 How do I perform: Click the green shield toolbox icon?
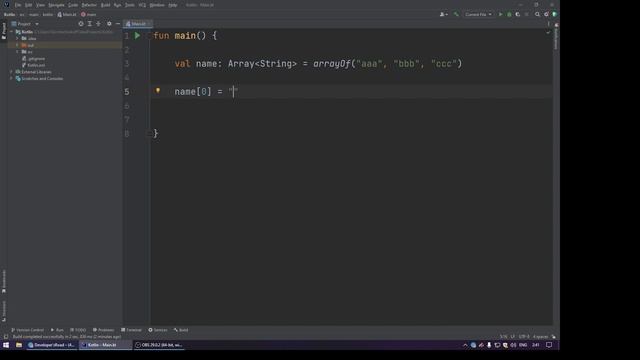click(554, 14)
